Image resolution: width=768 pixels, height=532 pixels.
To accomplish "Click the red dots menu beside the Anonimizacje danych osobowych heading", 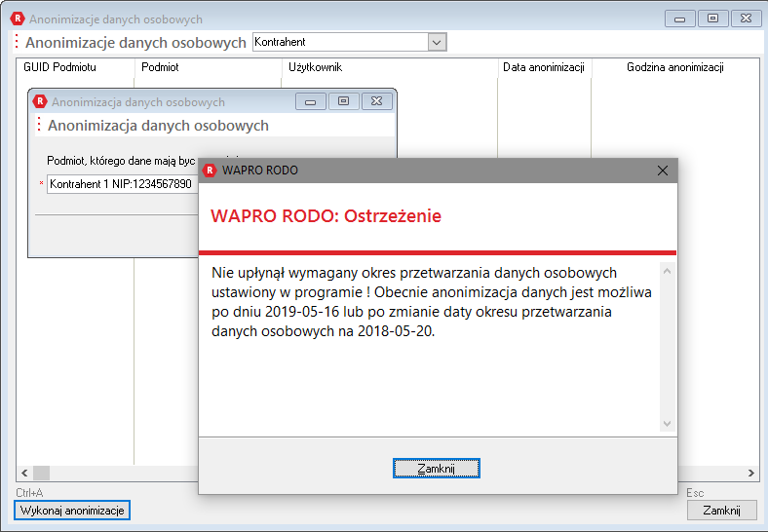I will (17, 42).
